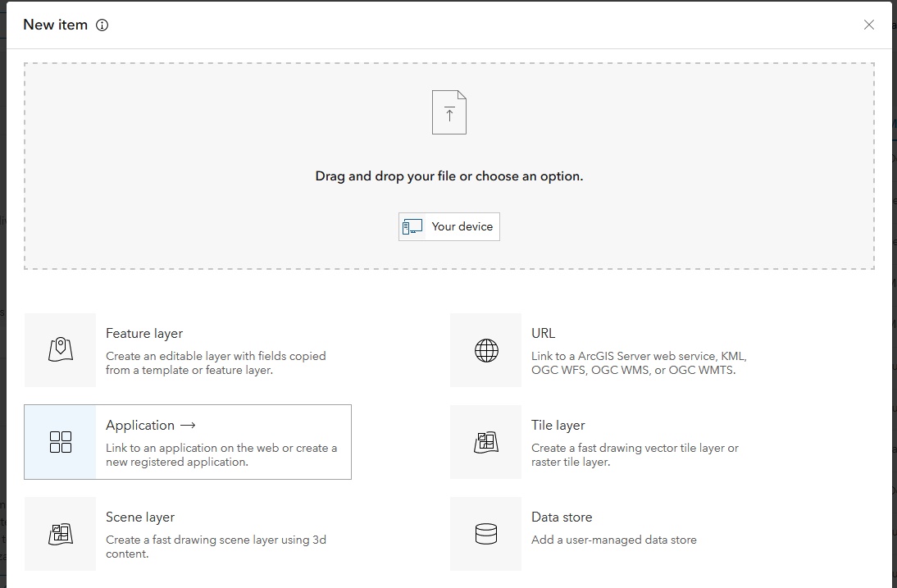The width and height of the screenshot is (897, 588).
Task: Click the New item dialog title
Action: (54, 25)
